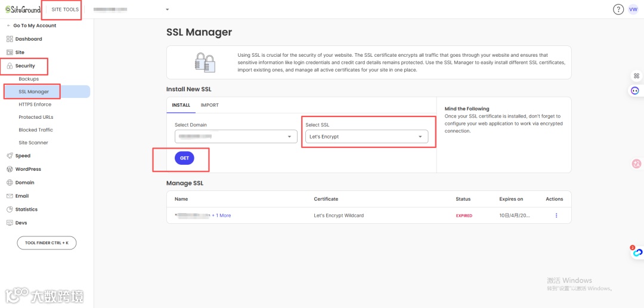Click the Speed rocket icon
This screenshot has height=308, width=644.
[10, 156]
